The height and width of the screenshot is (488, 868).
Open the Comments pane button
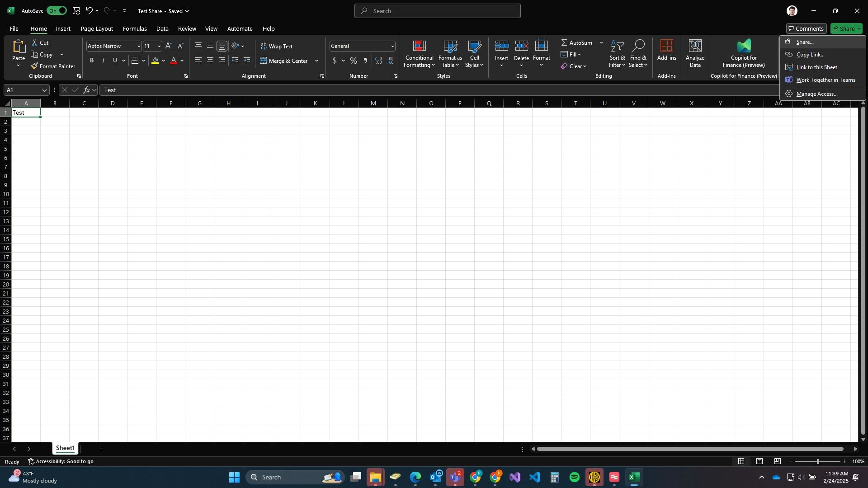806,28
